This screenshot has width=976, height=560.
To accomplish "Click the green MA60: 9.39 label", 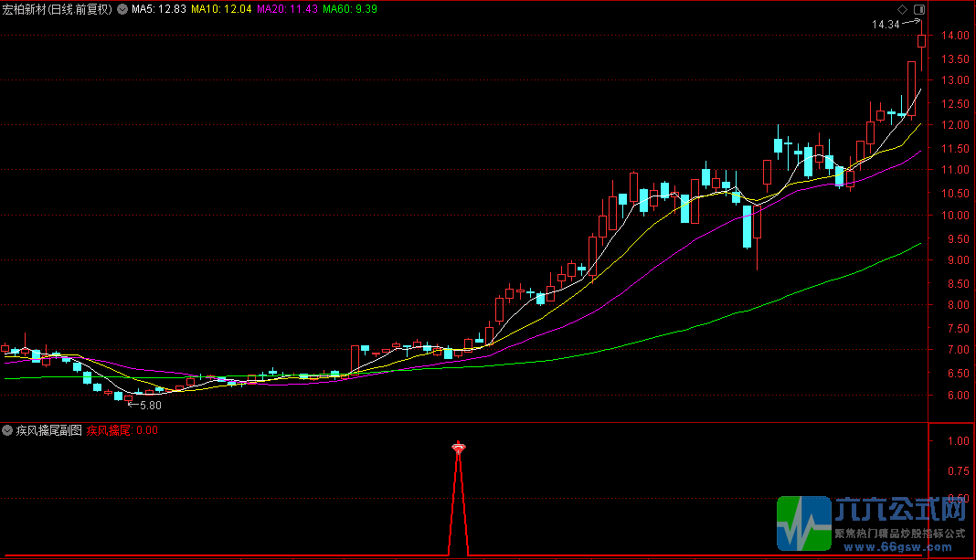I will [x=350, y=9].
